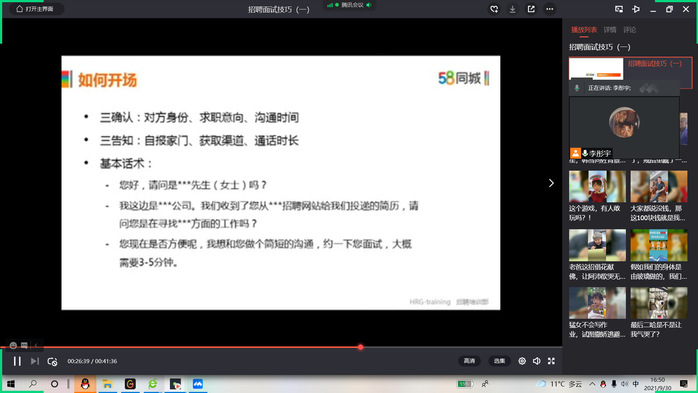This screenshot has height=393, width=698.
Task: Switch to the 详情 tab
Action: tap(609, 30)
